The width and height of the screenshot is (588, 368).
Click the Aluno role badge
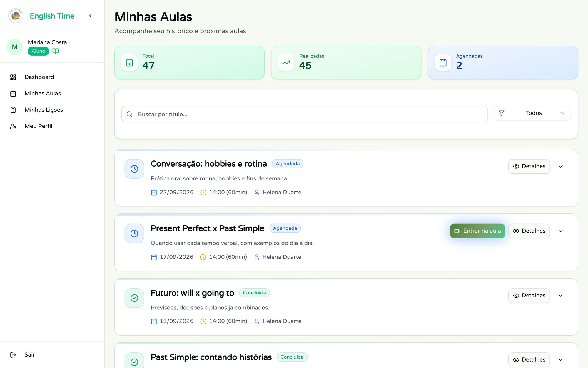(38, 51)
